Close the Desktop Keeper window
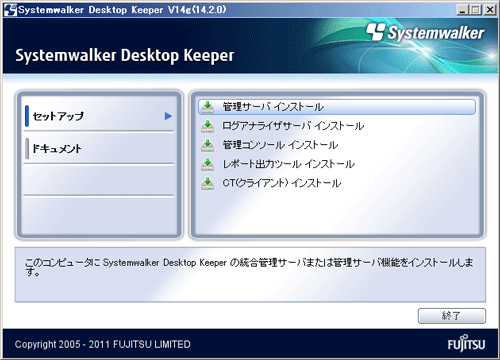The image size is (500, 360). point(490,10)
